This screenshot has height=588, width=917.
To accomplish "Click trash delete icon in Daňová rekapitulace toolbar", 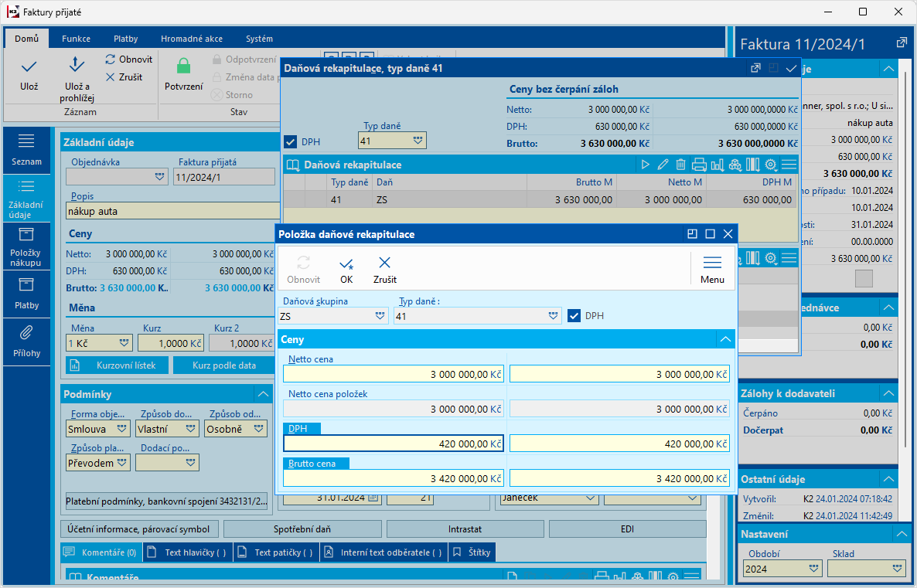I will pyautogui.click(x=680, y=165).
